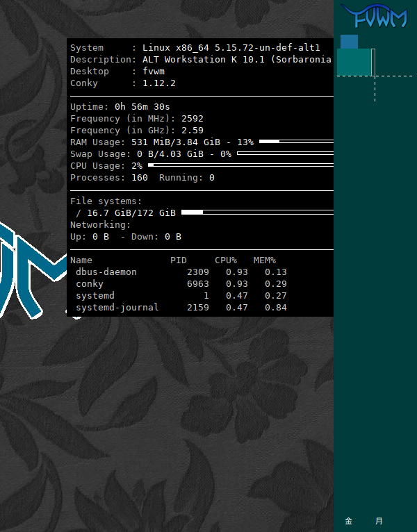Click the 'ALT Workstation K 10.1' description text
The height and width of the screenshot is (532, 417).
(204, 60)
